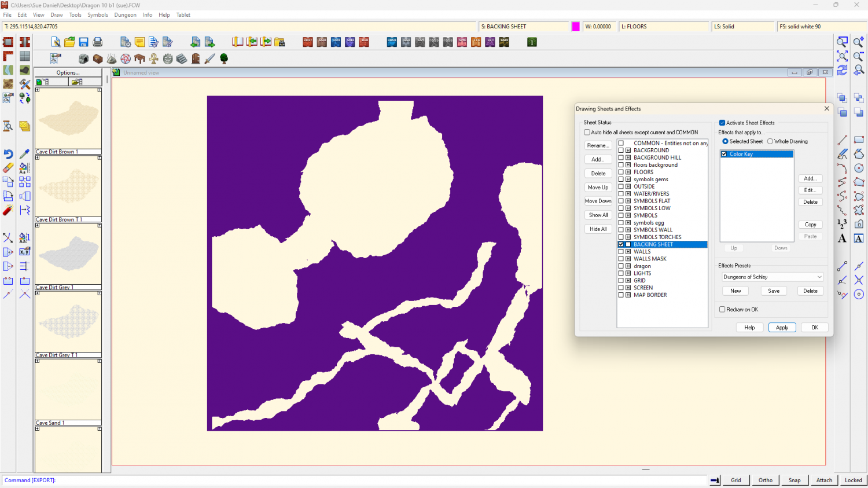868x488 pixels.
Task: Select the sword weapons symbol catalog icon
Action: (x=209, y=58)
